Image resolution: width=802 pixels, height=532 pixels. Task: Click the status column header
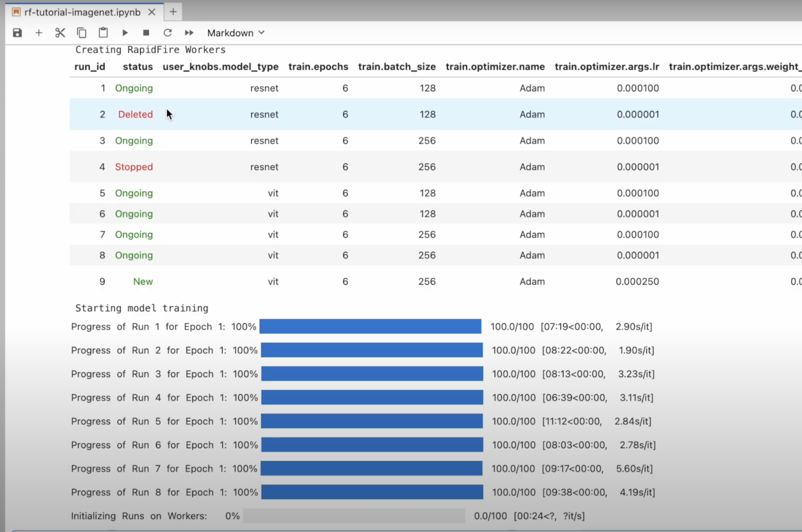[138, 66]
